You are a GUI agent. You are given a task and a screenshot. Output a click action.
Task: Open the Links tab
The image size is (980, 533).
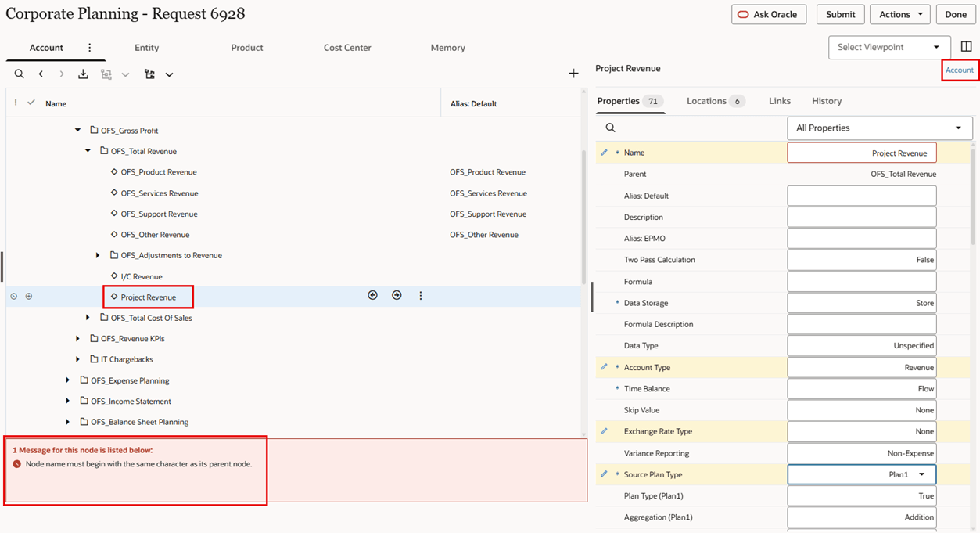(780, 101)
